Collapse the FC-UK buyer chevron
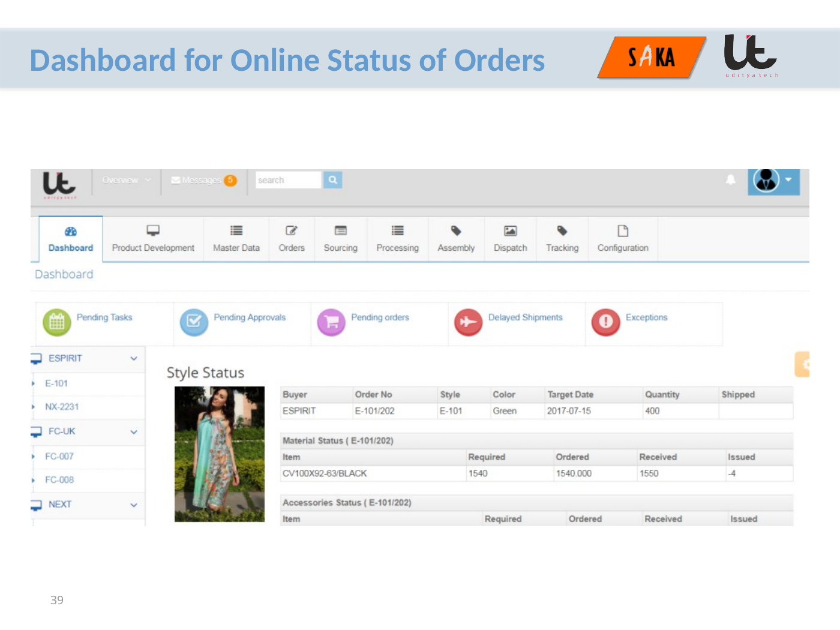This screenshot has height=630, width=840. (x=134, y=432)
